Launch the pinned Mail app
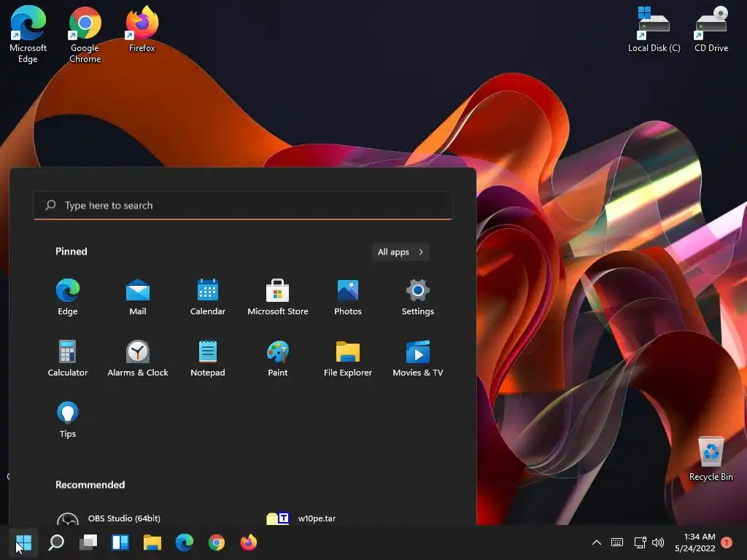This screenshot has height=560, width=747. (x=138, y=297)
